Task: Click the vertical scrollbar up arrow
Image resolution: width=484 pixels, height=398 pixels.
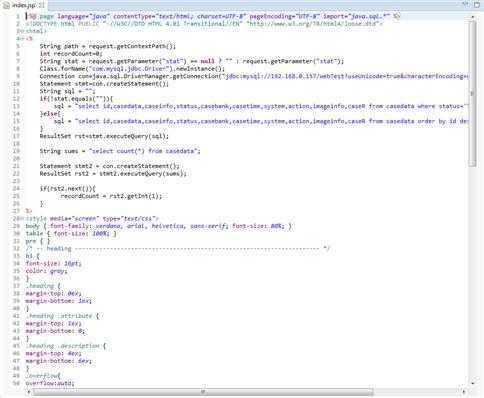Action: click(472, 16)
